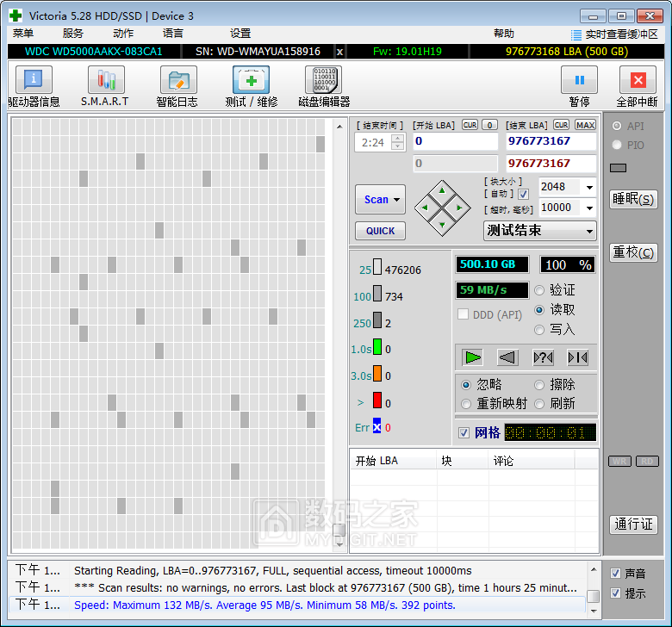
Task: Click the reverse scan arrow button
Action: [507, 357]
